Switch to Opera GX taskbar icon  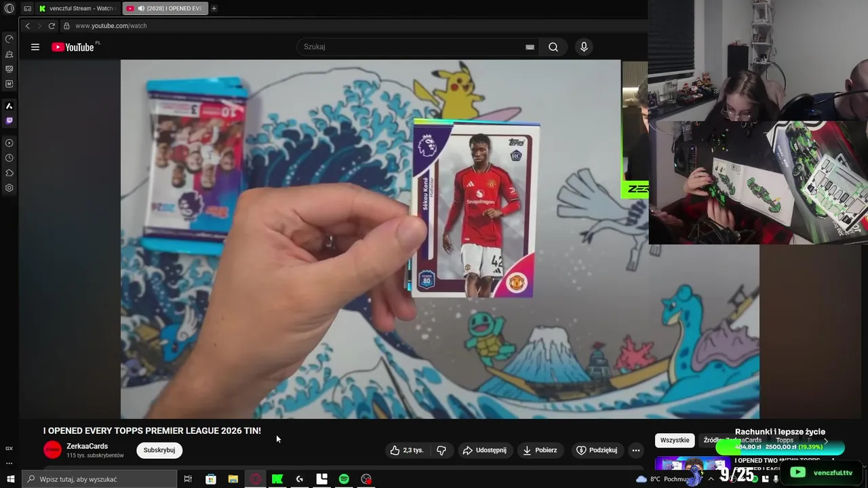tap(256, 479)
